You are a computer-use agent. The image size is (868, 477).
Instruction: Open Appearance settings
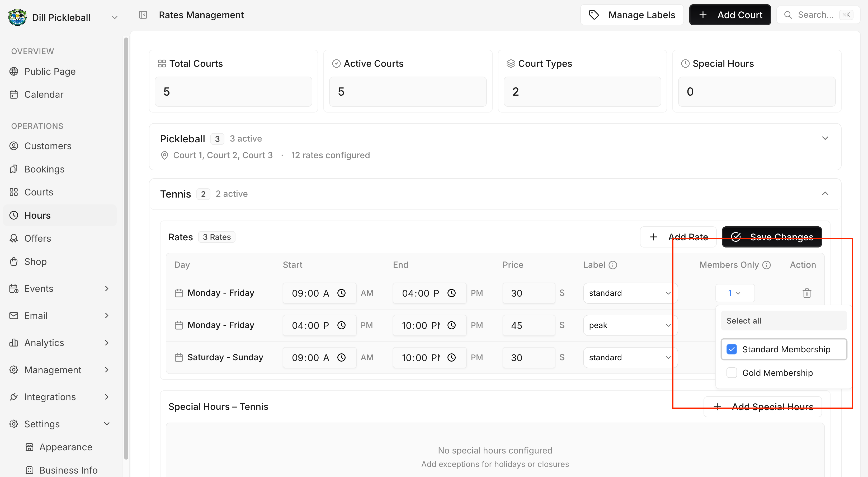(x=66, y=447)
